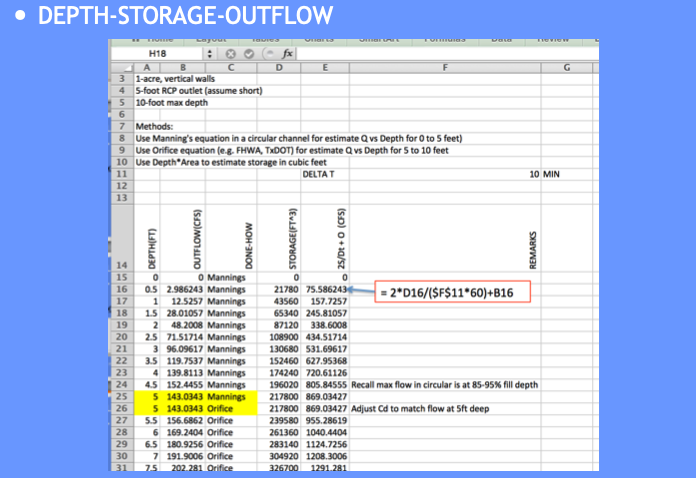
Task: Select the Data ribbon tab
Action: [x=502, y=40]
